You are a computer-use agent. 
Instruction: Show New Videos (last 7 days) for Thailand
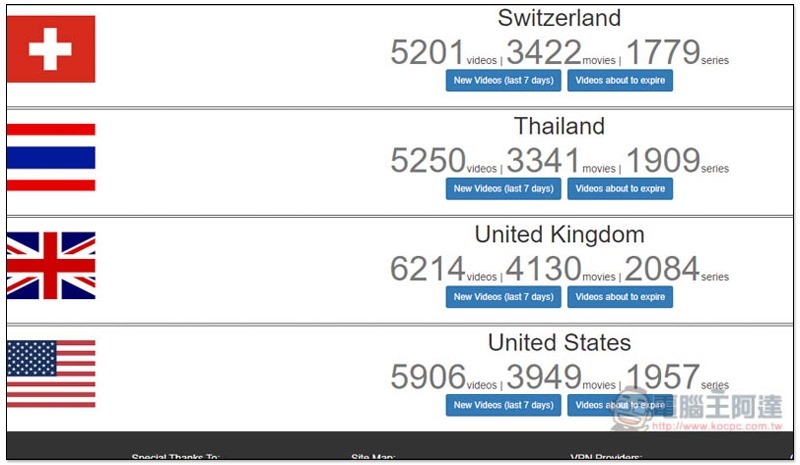coord(503,189)
